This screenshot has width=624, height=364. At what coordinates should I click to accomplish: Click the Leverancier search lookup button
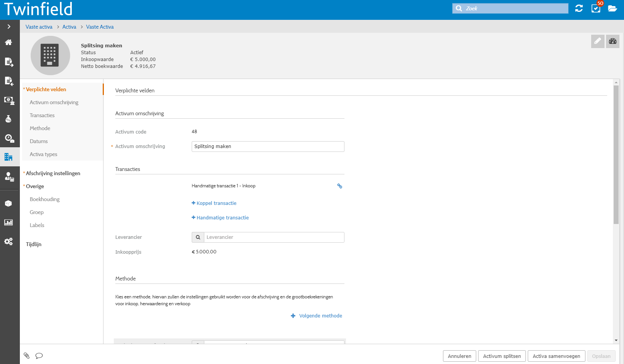click(x=198, y=237)
